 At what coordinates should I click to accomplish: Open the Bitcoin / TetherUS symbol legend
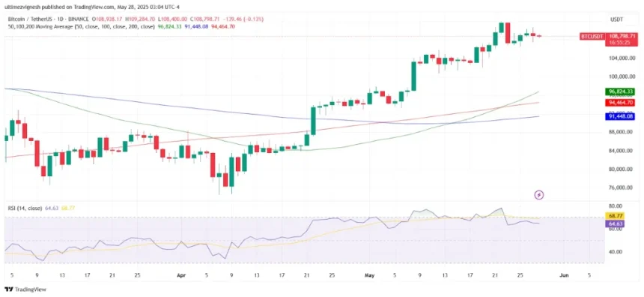click(49, 19)
